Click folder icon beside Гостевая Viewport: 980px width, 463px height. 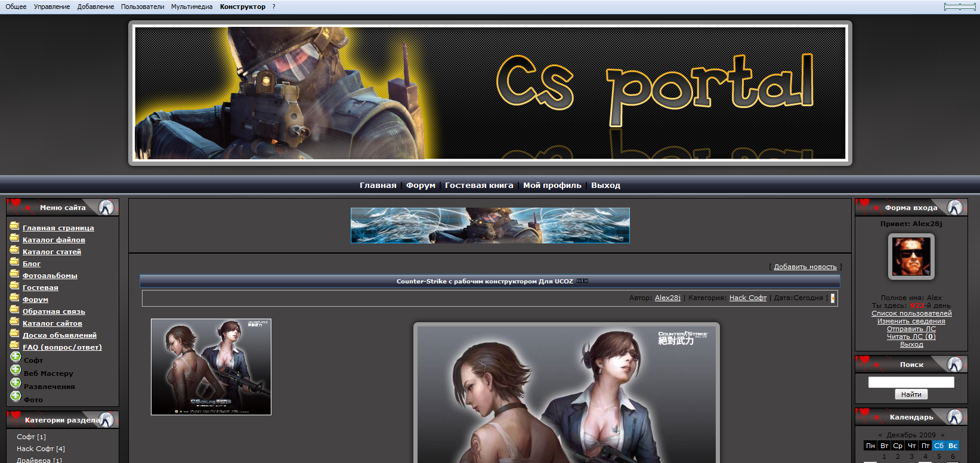[14, 286]
